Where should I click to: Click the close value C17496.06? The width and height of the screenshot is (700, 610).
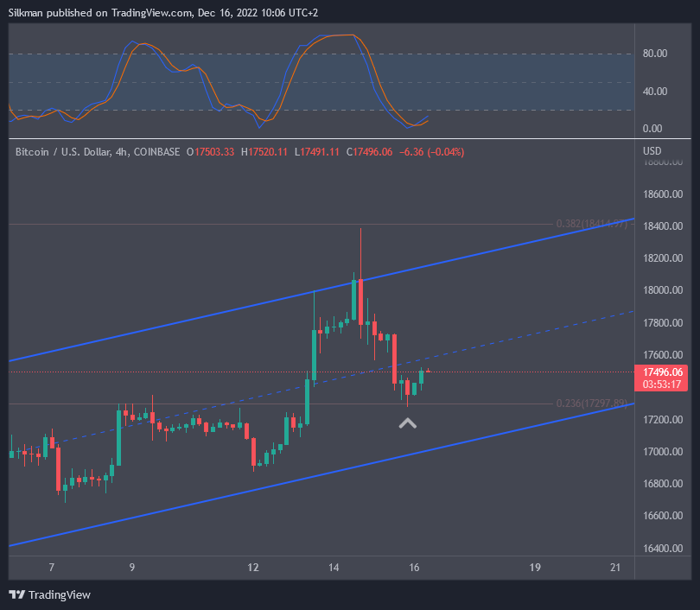coord(370,152)
